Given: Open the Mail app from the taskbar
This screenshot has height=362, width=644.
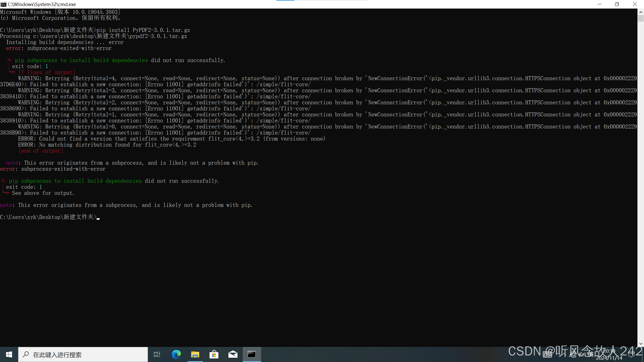Looking at the screenshot, I should click(x=233, y=354).
